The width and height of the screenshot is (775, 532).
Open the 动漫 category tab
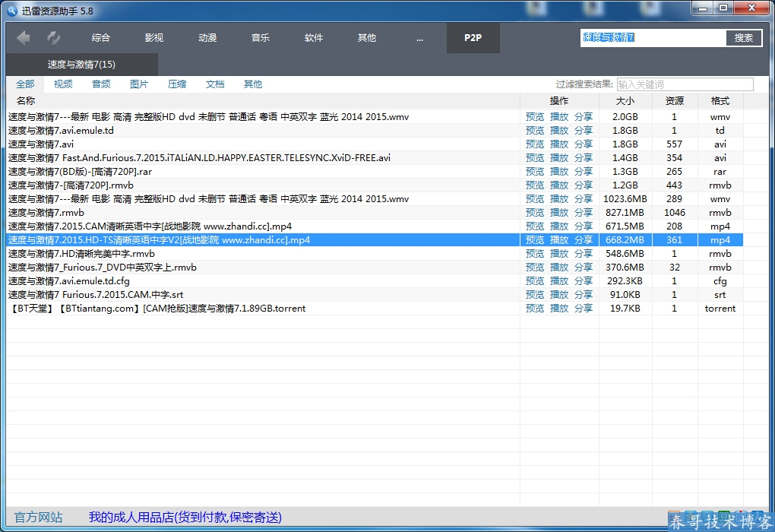click(207, 37)
